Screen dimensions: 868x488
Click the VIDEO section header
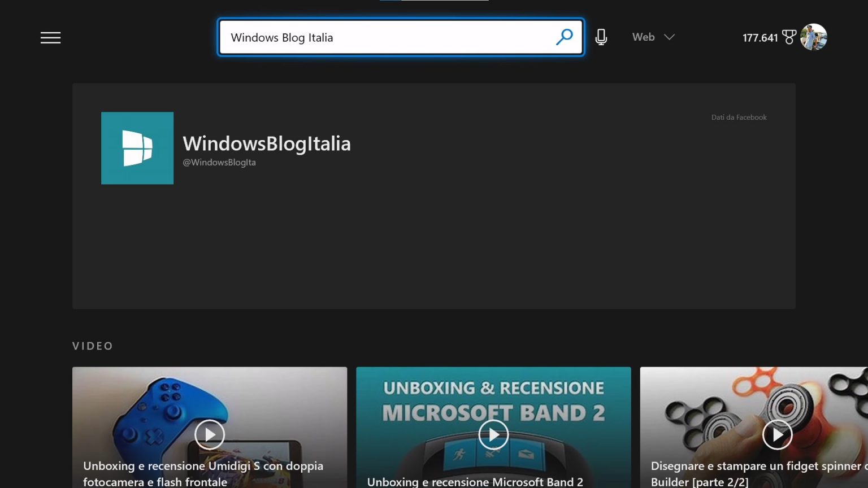click(93, 346)
